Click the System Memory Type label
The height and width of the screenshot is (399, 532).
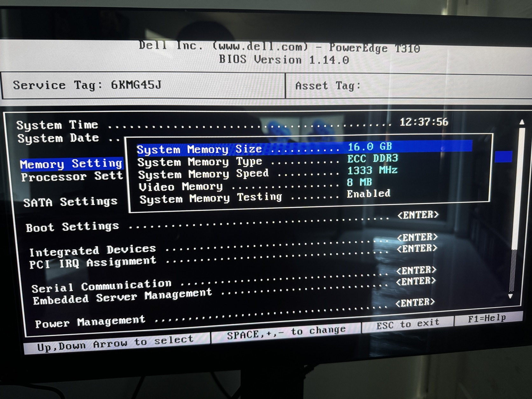[200, 162]
